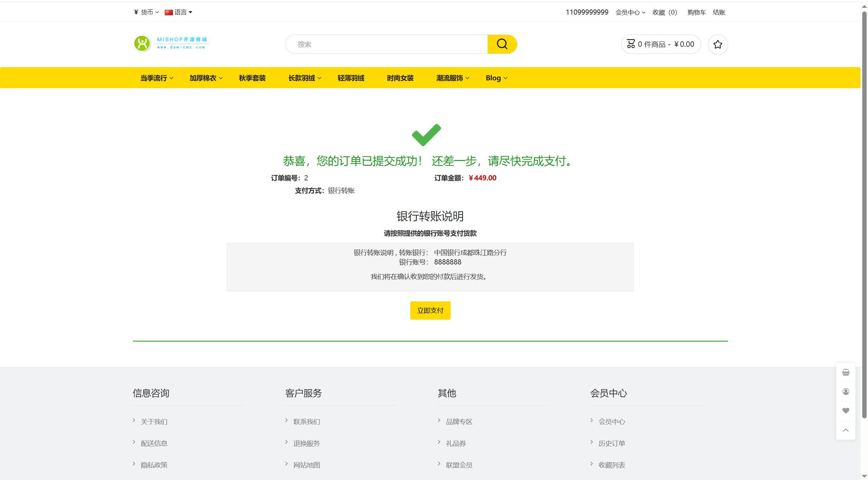Click the star wishlist icon in header
Image resolution: width=868 pixels, height=480 pixels.
tap(717, 44)
